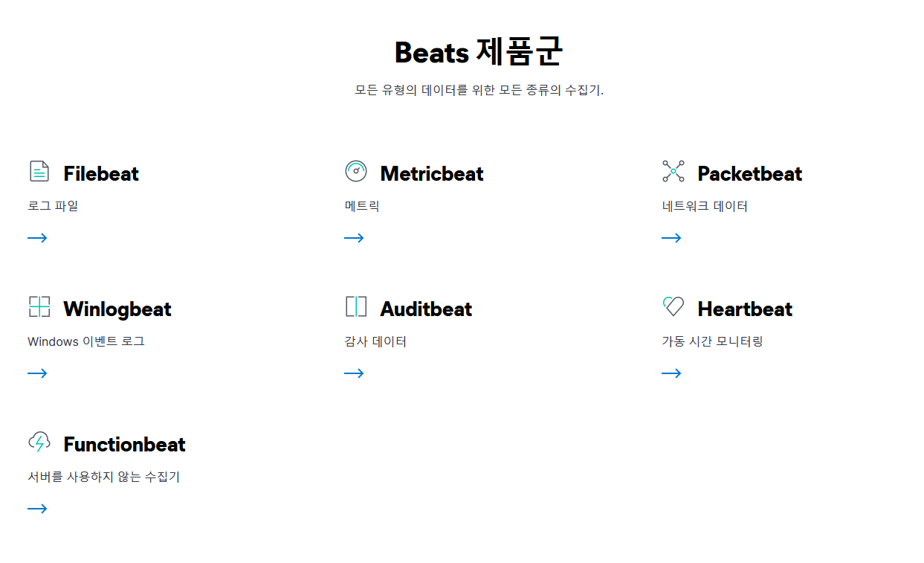Select the Winlogbeat title

[x=117, y=309]
